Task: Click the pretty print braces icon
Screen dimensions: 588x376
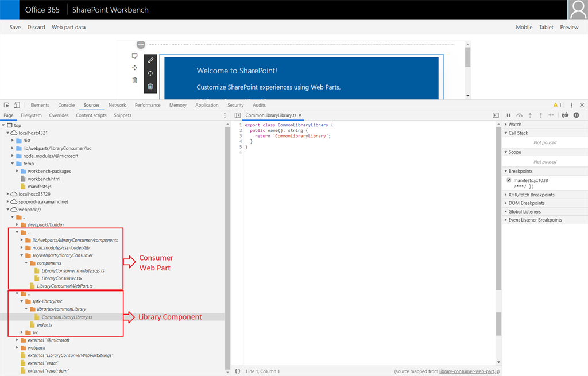Action: pyautogui.click(x=238, y=371)
